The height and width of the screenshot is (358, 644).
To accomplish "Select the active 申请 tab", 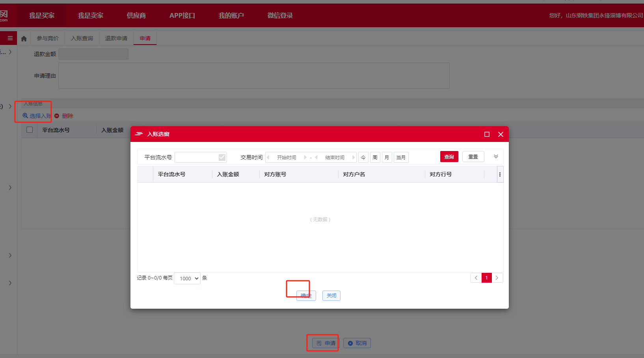I will pyautogui.click(x=145, y=38).
